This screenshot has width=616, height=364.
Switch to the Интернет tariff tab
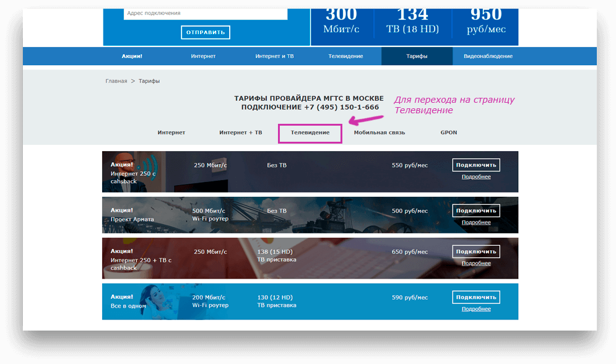click(x=171, y=132)
